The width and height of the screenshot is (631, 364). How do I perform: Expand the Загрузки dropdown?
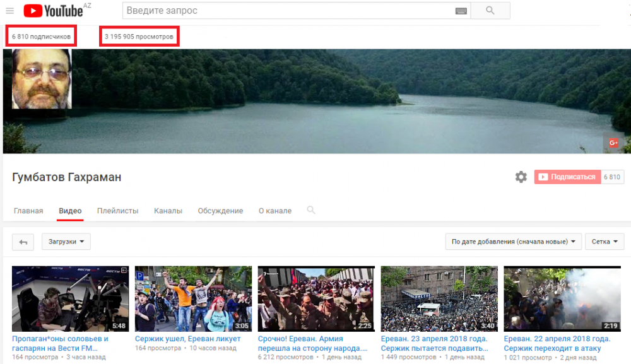pyautogui.click(x=66, y=242)
